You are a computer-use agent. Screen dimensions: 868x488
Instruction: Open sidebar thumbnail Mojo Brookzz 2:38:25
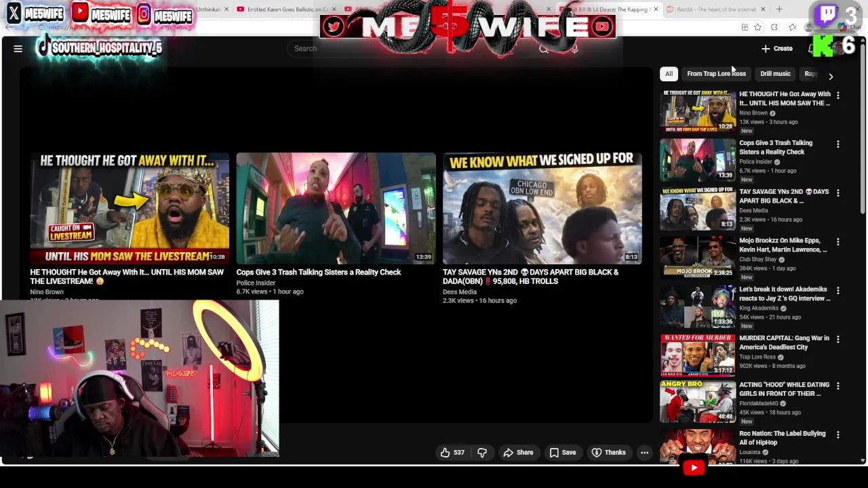point(698,258)
